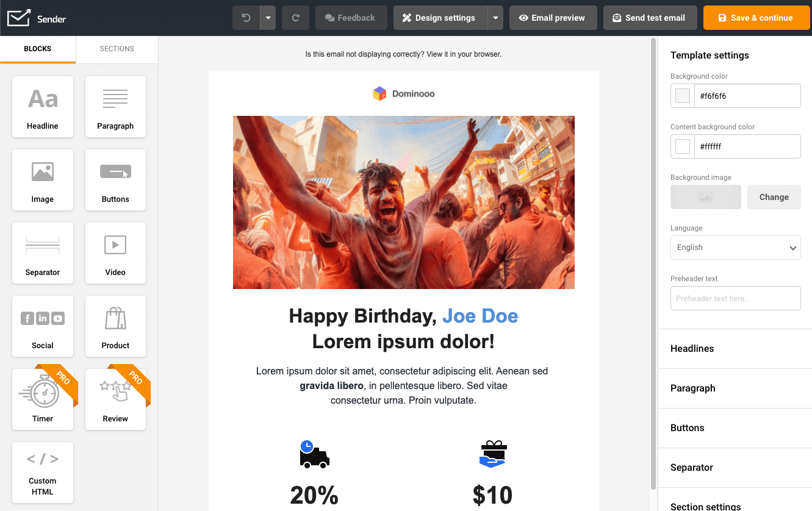Select the Social block
This screenshot has height=511, width=812.
click(42, 326)
